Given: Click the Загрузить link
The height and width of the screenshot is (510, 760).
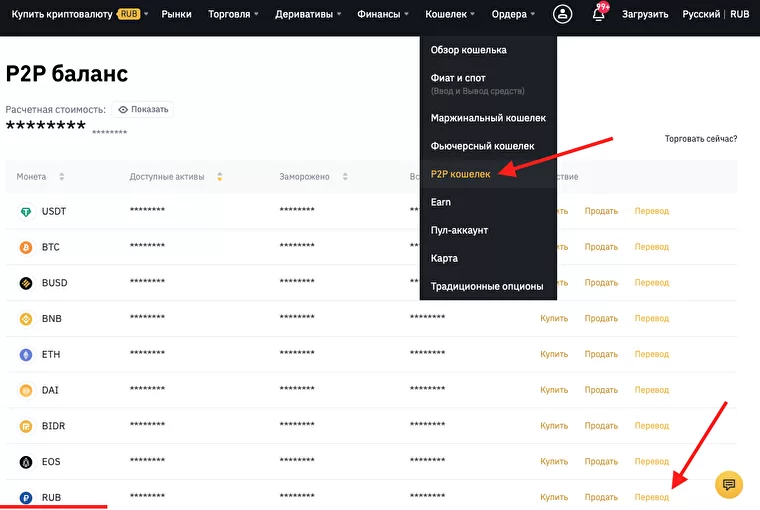Looking at the screenshot, I should pos(645,14).
